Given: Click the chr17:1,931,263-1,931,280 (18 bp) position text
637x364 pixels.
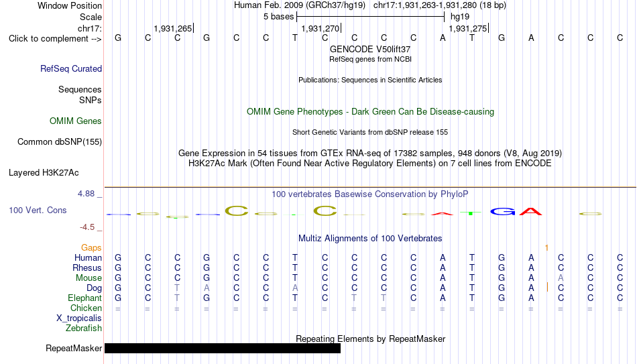Looking at the screenshot, I should tap(440, 5).
